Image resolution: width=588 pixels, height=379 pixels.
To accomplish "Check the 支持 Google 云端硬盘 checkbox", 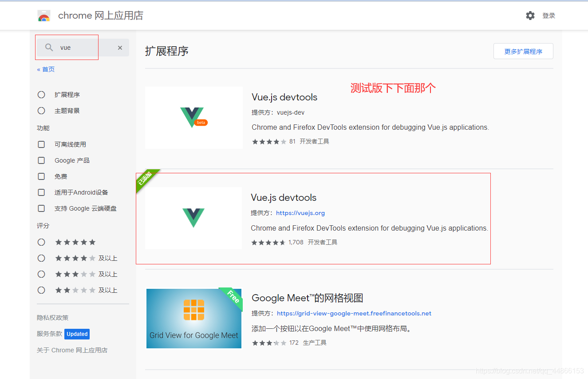I will pos(41,208).
